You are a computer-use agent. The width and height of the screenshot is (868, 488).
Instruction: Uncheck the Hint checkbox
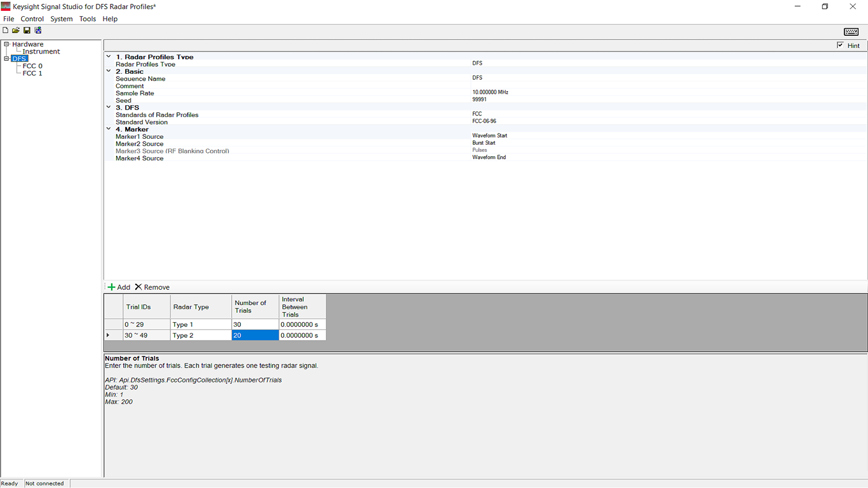click(x=840, y=46)
